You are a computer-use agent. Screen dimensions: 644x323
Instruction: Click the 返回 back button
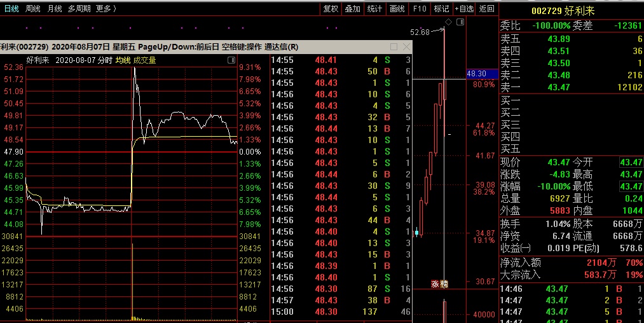[487, 8]
